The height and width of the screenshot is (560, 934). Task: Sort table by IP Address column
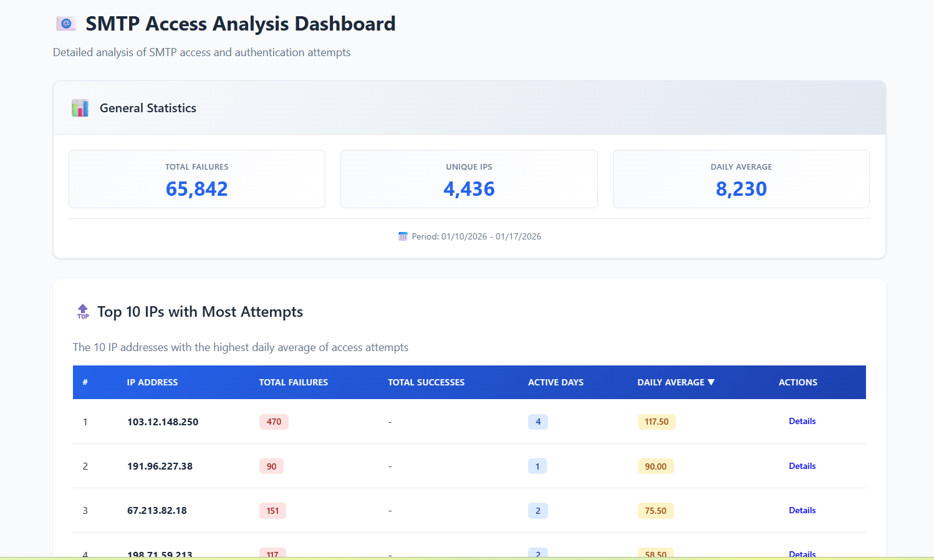tap(152, 382)
